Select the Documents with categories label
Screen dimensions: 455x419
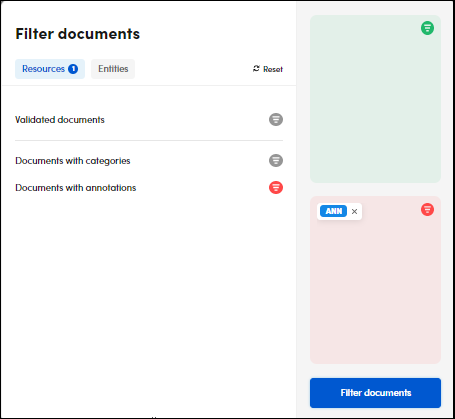73,161
